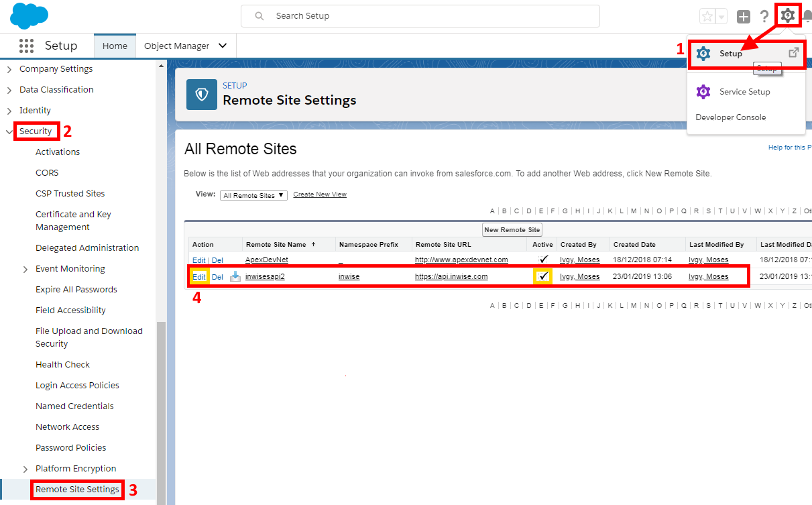Click the Salesforce cloud logo
The height and width of the screenshot is (505, 812).
point(29,15)
